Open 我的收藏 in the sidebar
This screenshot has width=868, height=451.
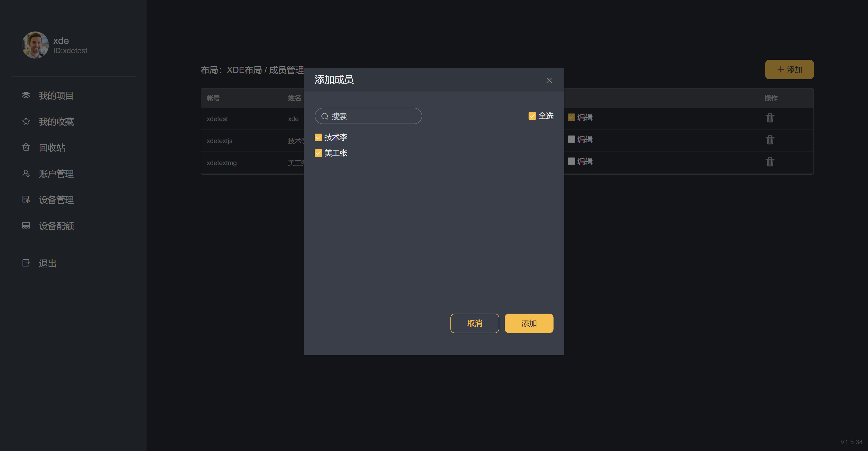(56, 122)
